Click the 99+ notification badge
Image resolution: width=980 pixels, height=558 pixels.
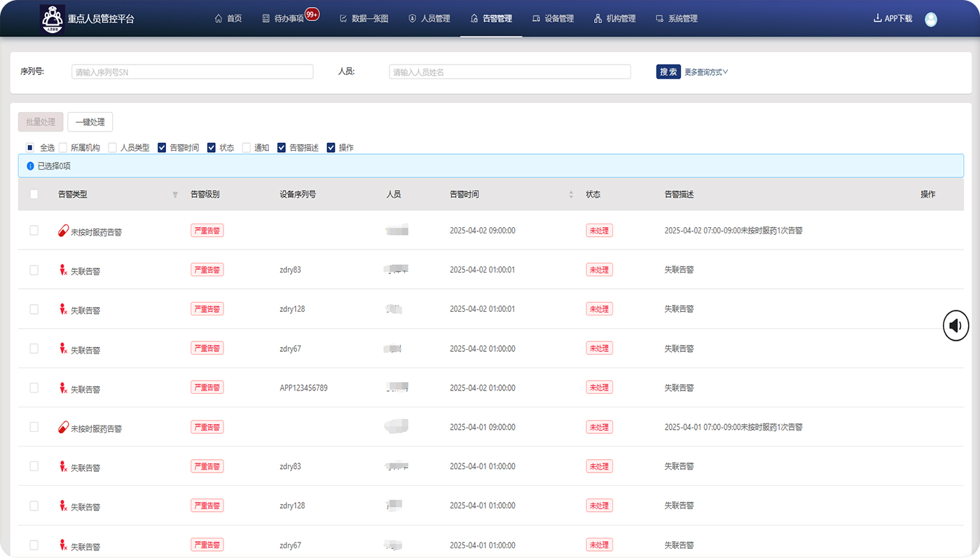pyautogui.click(x=312, y=14)
